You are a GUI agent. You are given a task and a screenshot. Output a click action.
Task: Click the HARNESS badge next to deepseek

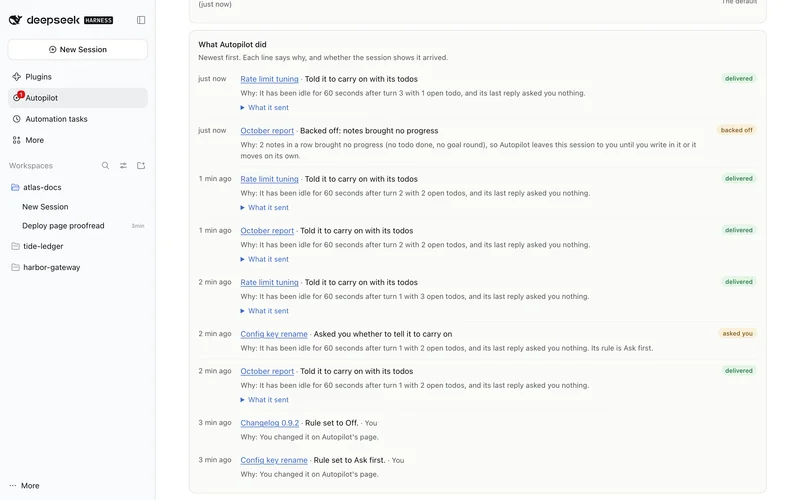tap(98, 20)
